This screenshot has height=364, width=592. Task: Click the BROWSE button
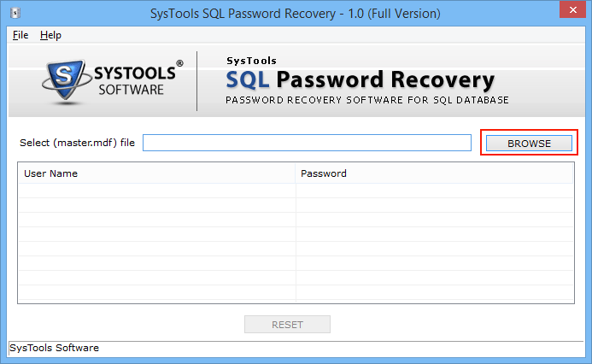point(529,144)
